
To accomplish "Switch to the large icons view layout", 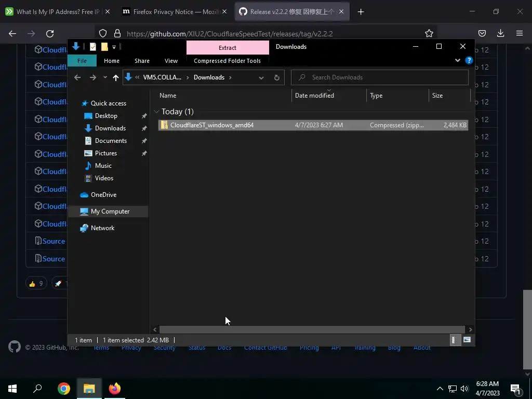I will pos(467,340).
